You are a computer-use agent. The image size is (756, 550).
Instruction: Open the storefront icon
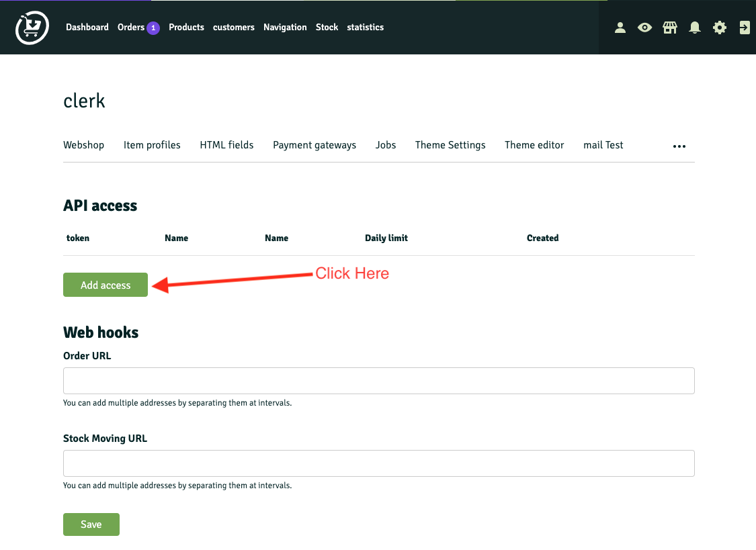(670, 28)
